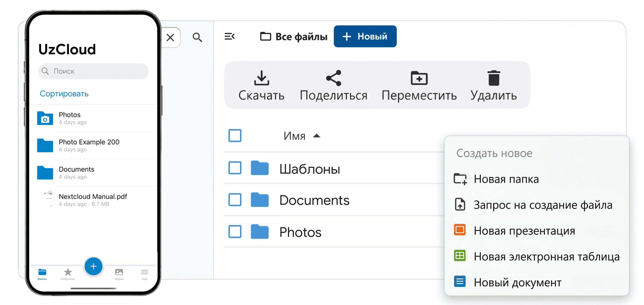The height and width of the screenshot is (305, 644).
Task: Choose Новая электронная таблица
Action: (536, 257)
